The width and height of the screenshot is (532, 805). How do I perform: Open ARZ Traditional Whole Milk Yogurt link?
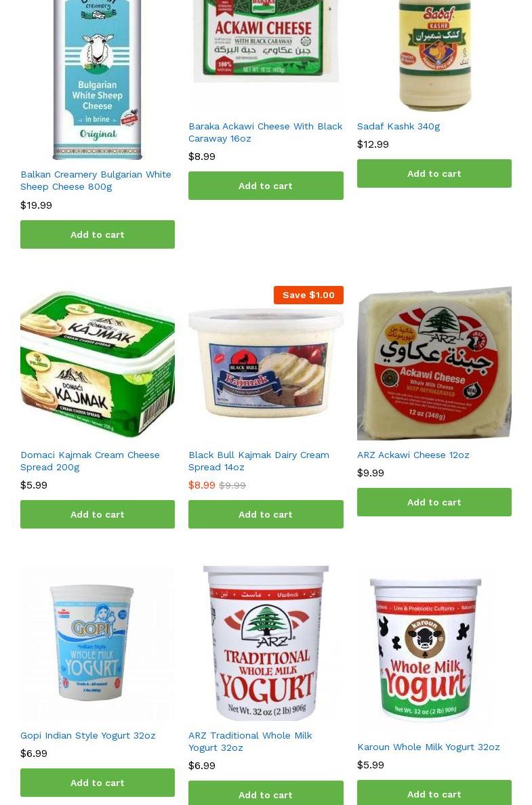[x=250, y=742]
